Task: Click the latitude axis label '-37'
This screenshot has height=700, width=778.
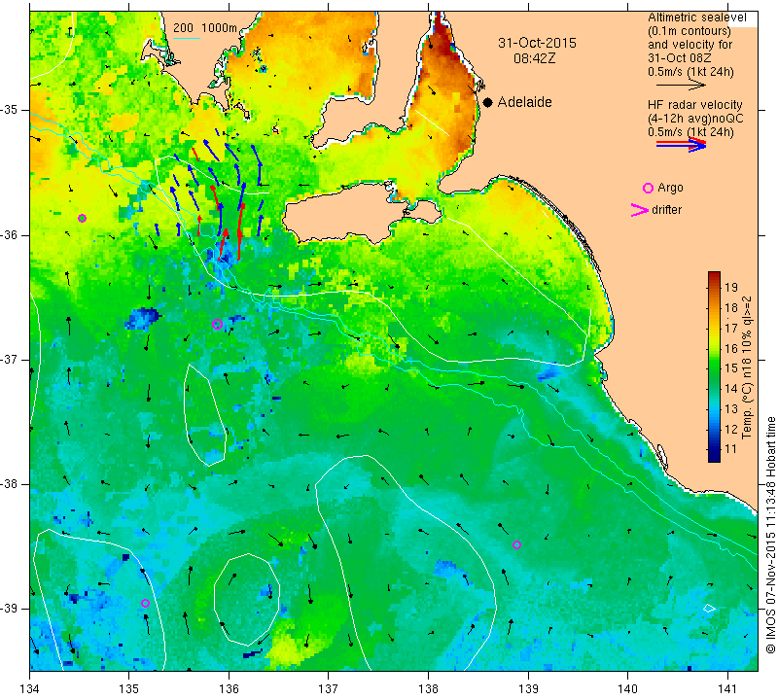Action: 9,359
